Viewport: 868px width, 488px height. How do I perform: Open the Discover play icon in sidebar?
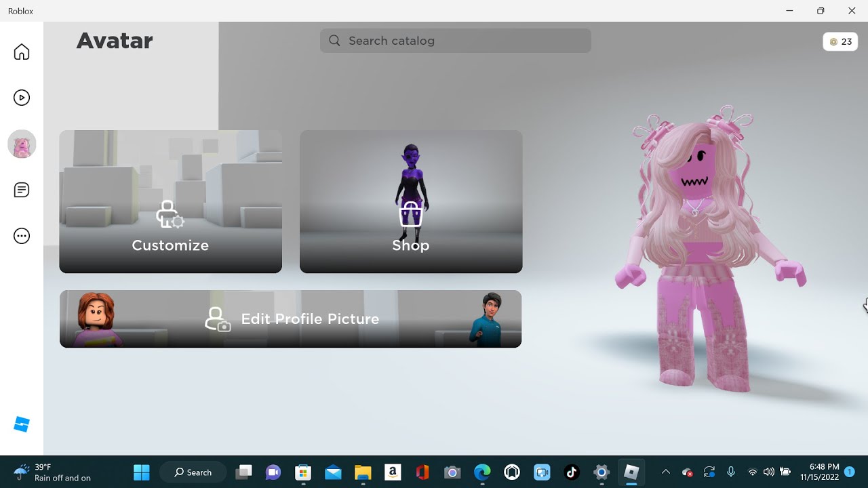tap(22, 98)
